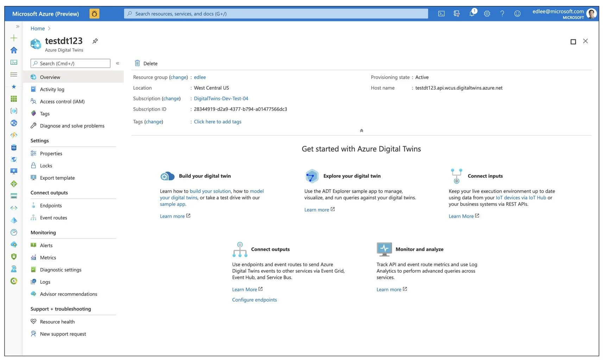Focus the resource menu Search box
Screen dimensions: 605x364
(70, 63)
